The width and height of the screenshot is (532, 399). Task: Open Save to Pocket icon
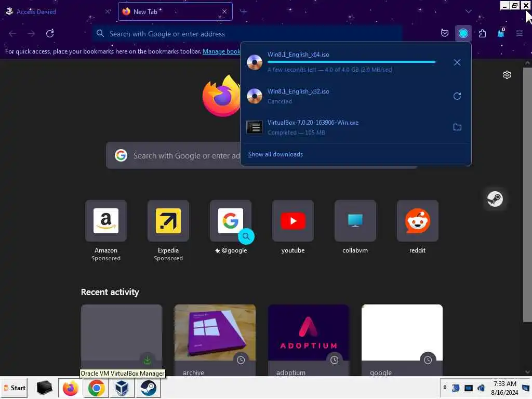coord(445,33)
